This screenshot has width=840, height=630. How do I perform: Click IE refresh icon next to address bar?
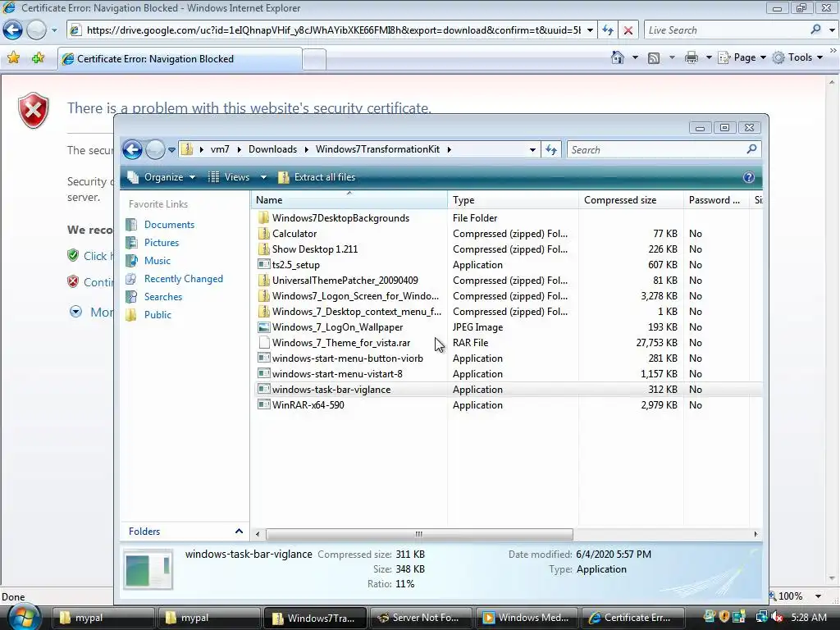(608, 30)
